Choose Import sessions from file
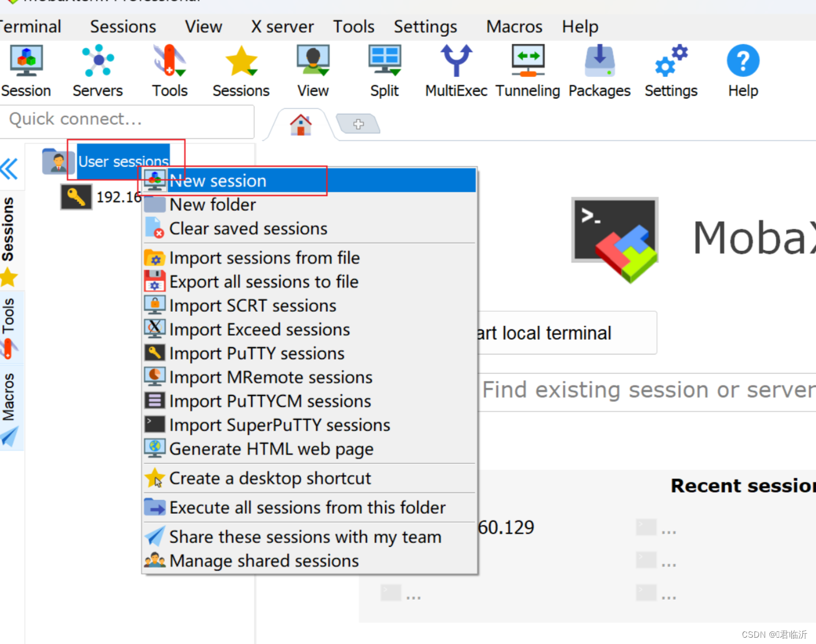 coord(310,258)
